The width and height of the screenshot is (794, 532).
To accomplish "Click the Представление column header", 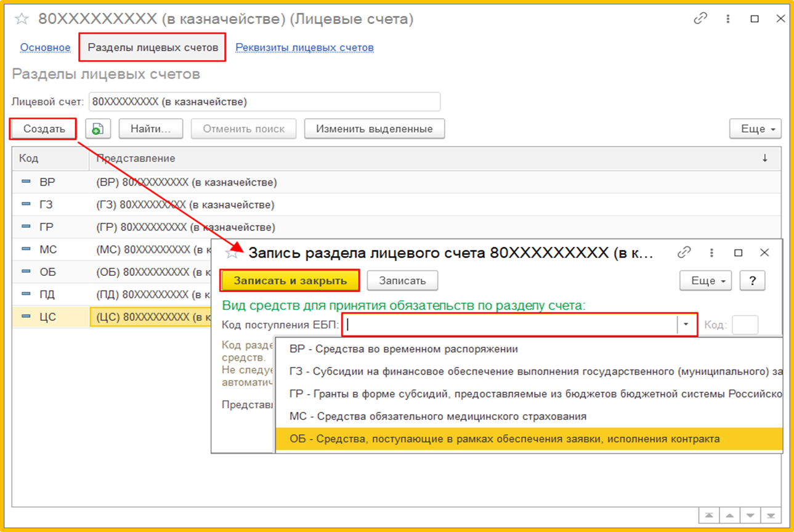I will click(x=435, y=158).
